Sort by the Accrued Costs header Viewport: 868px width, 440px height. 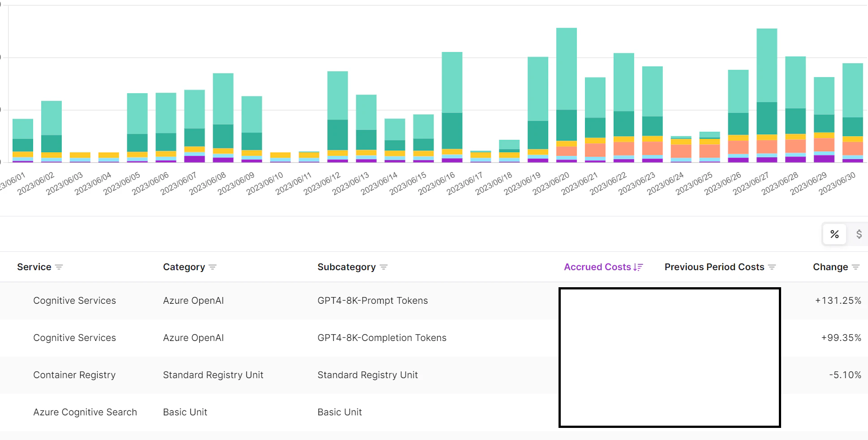pyautogui.click(x=597, y=267)
